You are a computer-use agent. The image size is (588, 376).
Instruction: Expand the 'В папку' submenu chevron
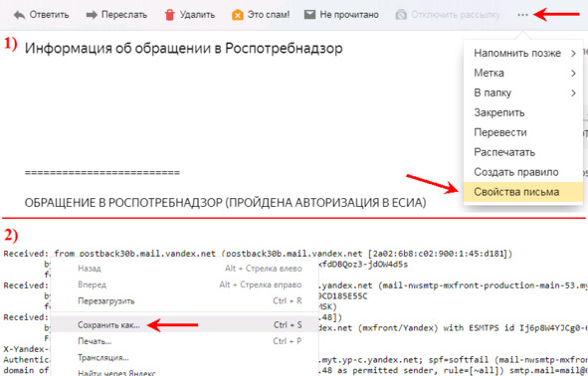pos(573,93)
